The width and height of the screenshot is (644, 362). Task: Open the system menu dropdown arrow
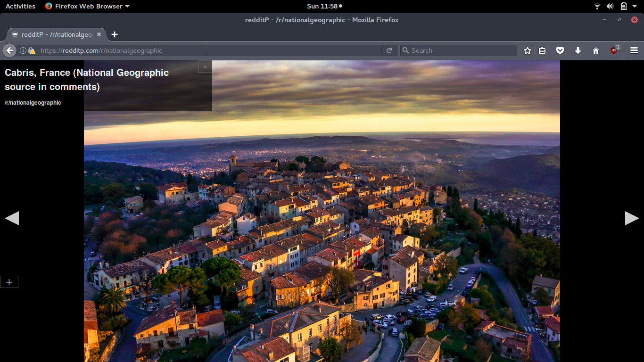tap(635, 6)
